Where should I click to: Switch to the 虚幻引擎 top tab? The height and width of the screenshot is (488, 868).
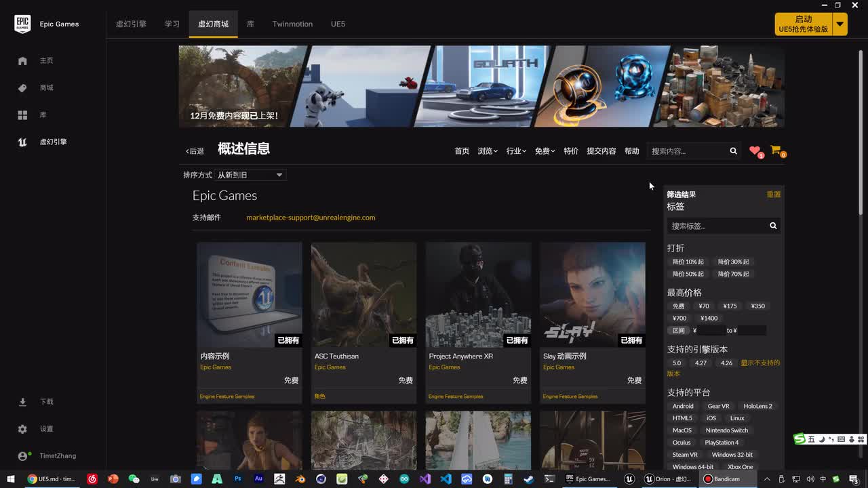click(131, 24)
